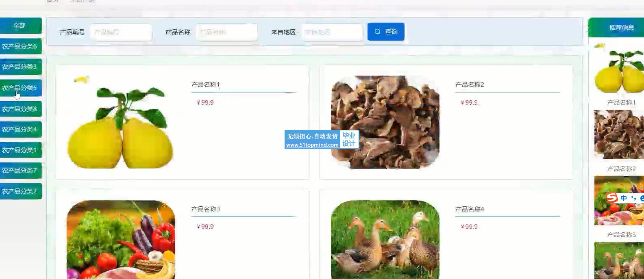644x279 pixels.
Task: Click 产品名称3 label in 推荐信息 panel
Action: click(621, 235)
